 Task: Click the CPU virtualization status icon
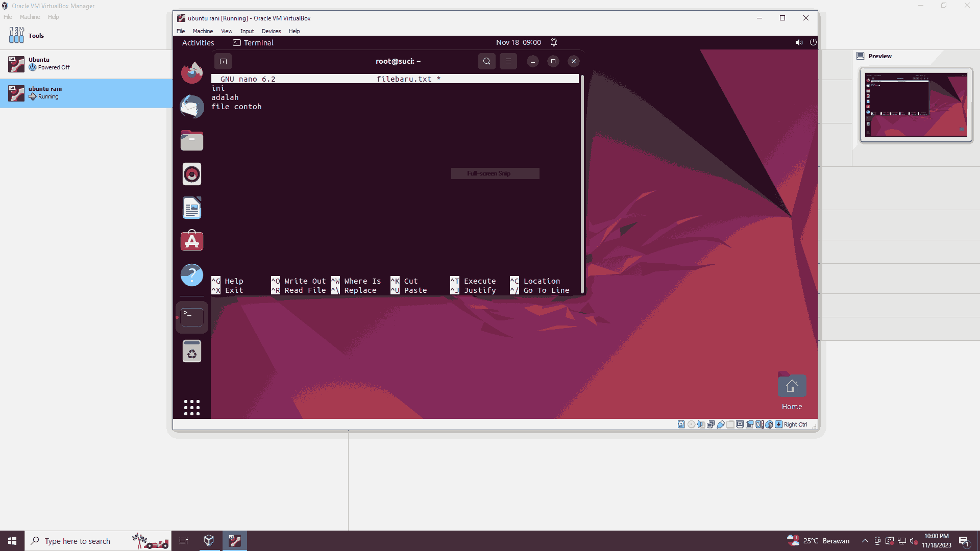tap(759, 424)
